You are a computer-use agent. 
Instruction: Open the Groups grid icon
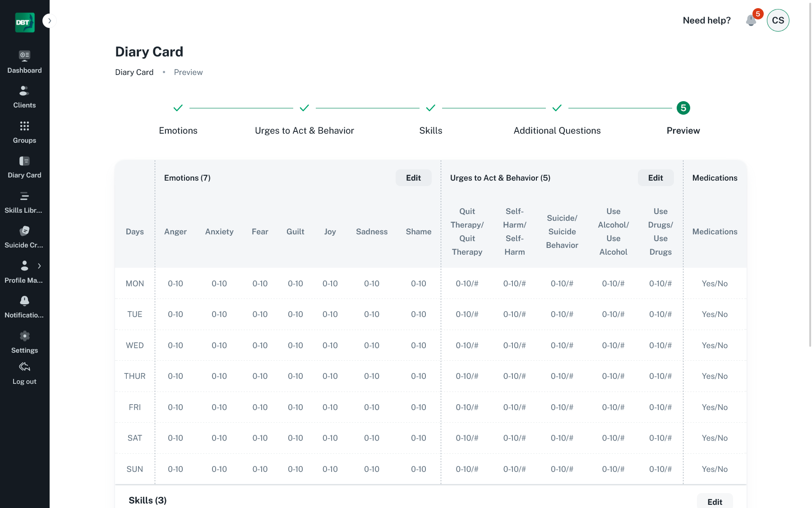tap(24, 126)
